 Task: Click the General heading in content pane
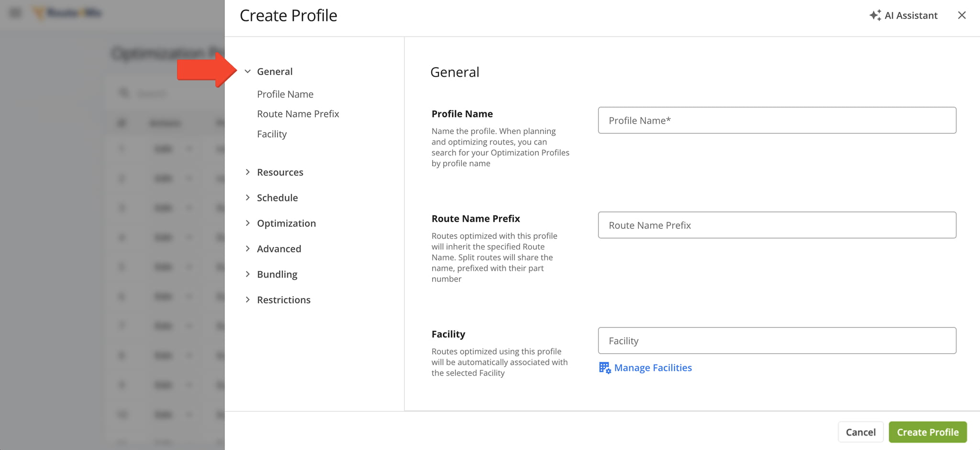point(455,72)
